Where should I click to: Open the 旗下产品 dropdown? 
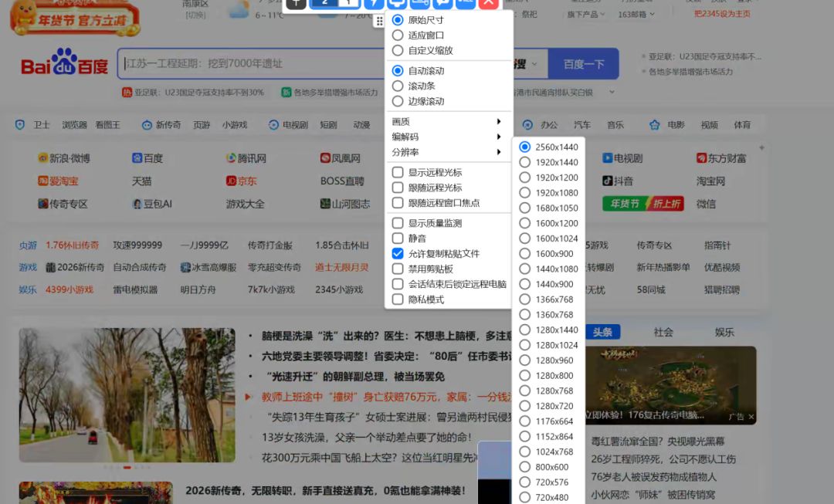pyautogui.click(x=586, y=15)
